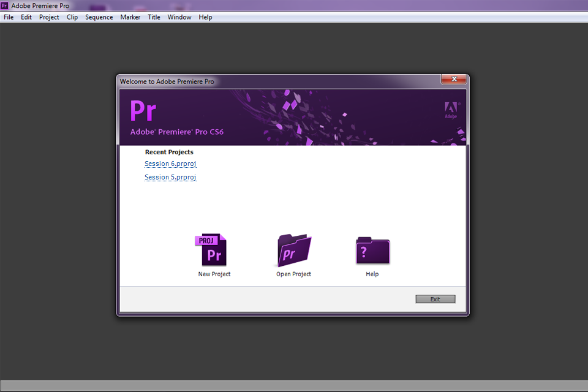Open the File menu
This screenshot has height=392, width=588.
(9, 17)
